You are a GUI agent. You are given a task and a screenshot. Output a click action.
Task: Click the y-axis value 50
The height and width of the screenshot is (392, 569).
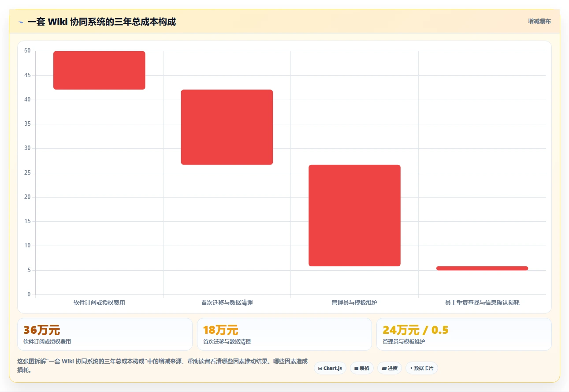[27, 51]
